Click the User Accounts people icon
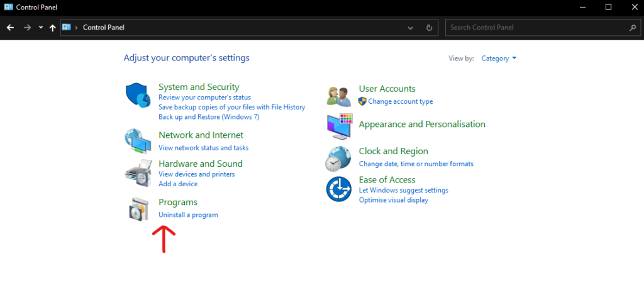 coord(338,96)
